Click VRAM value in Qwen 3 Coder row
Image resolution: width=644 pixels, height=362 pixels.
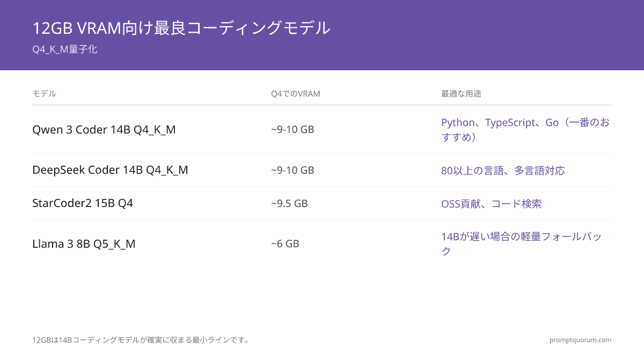[292, 130]
